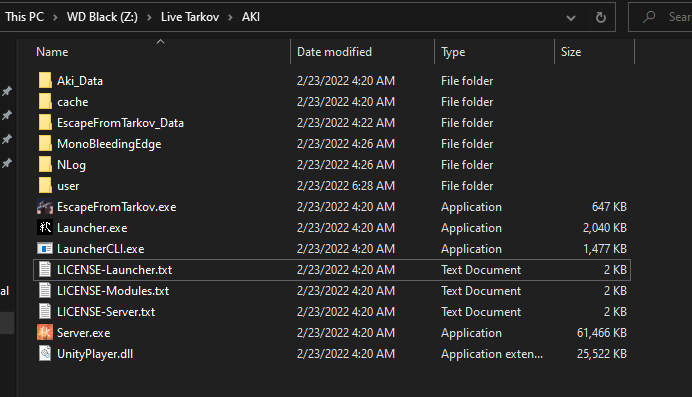Navigate to This PC breadcrumb
The image size is (692, 397).
tap(25, 17)
